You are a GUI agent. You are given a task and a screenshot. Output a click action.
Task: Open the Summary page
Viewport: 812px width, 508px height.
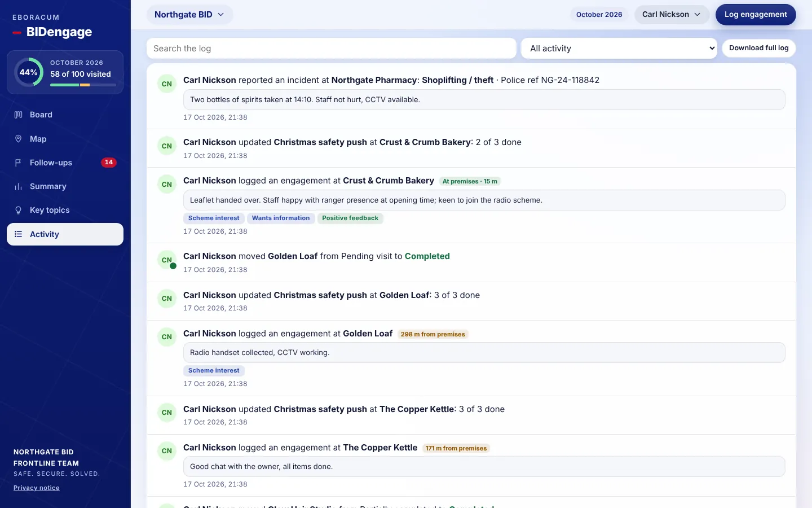click(x=65, y=186)
